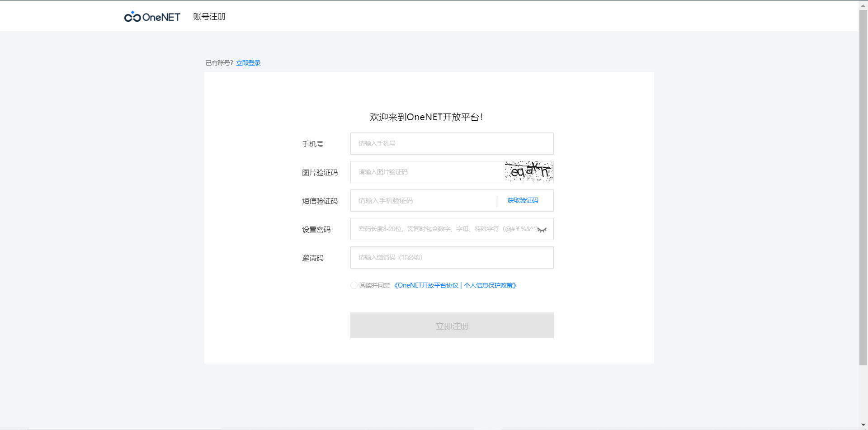The image size is (868, 430).
Task: Click the 短信验证码 field label
Action: point(320,201)
